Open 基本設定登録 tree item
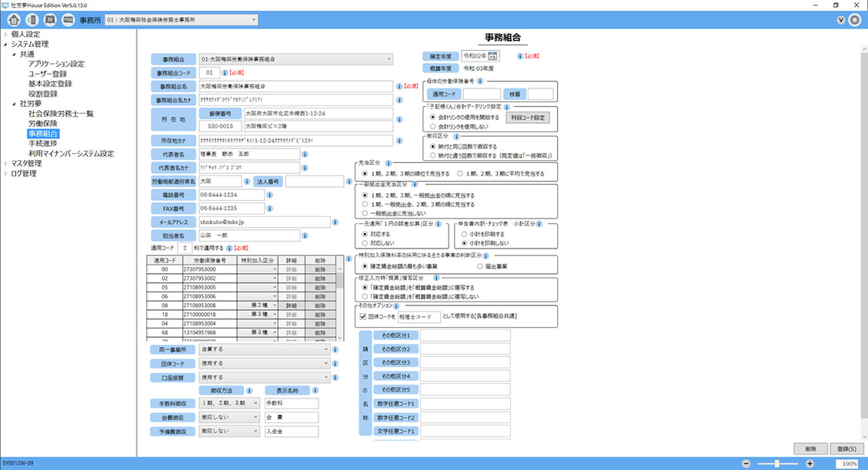Viewport: 868px width, 470px height. (x=50, y=84)
